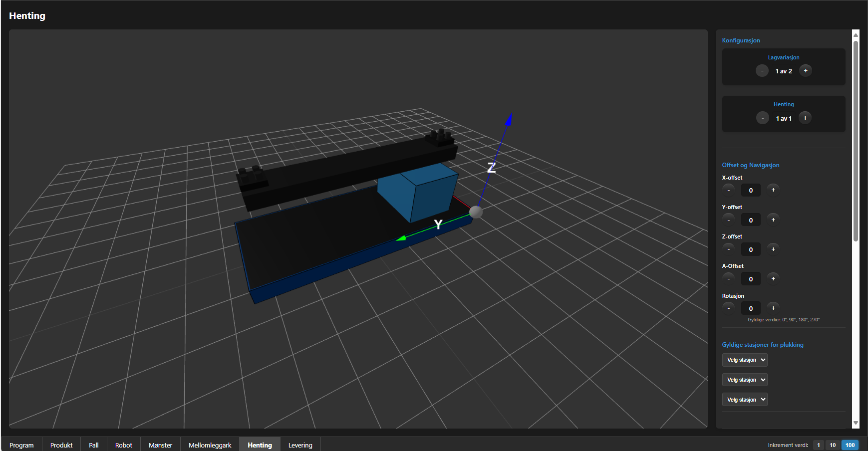Click the blue box in the 3D view
This screenshot has width=868, height=451.
pyautogui.click(x=418, y=192)
